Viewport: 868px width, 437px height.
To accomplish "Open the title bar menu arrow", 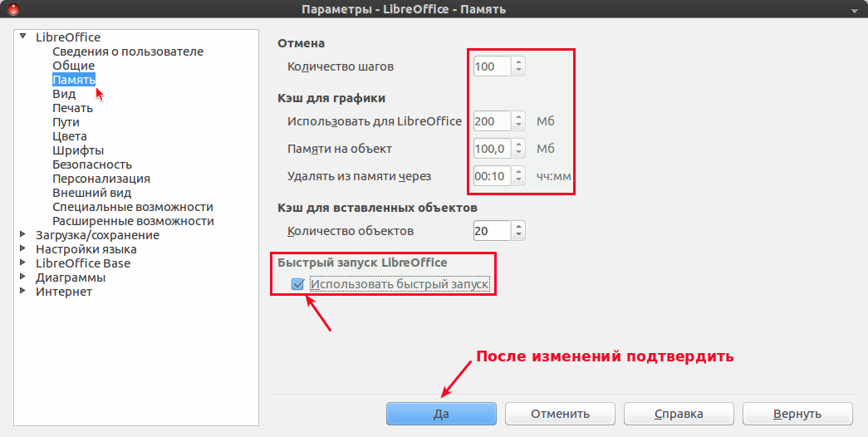I will pos(856,11).
